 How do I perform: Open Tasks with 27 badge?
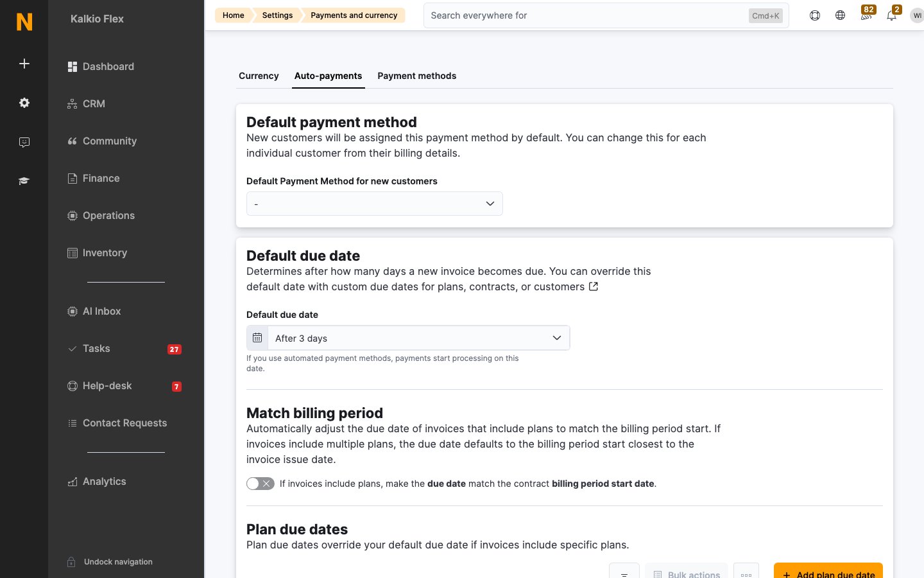126,349
